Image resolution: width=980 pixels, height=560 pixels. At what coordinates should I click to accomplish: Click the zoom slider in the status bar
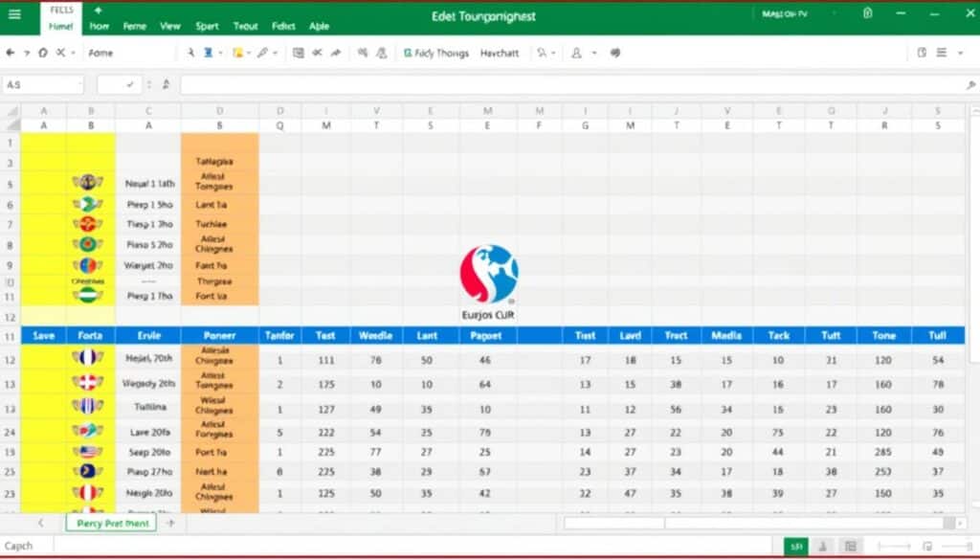pyautogui.click(x=894, y=547)
